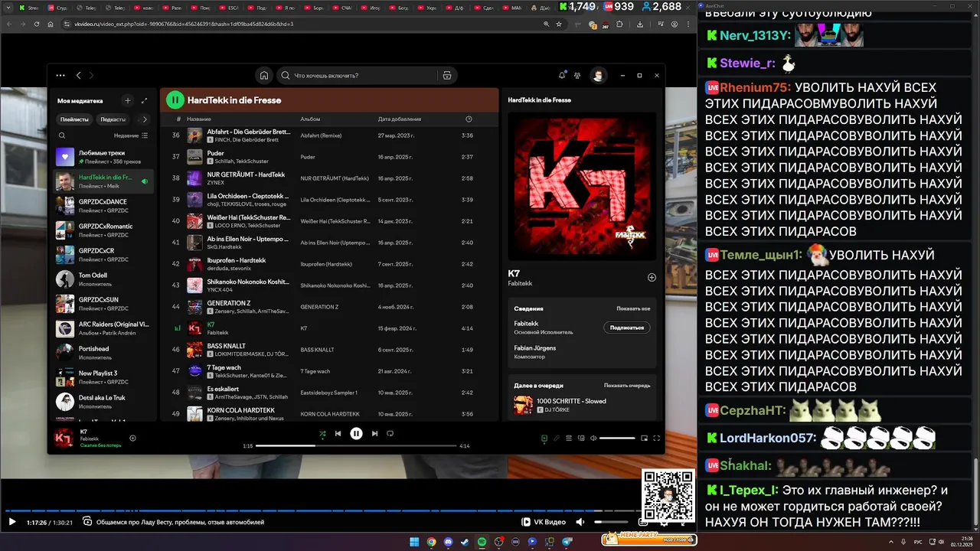Open connect to device icon

click(581, 439)
